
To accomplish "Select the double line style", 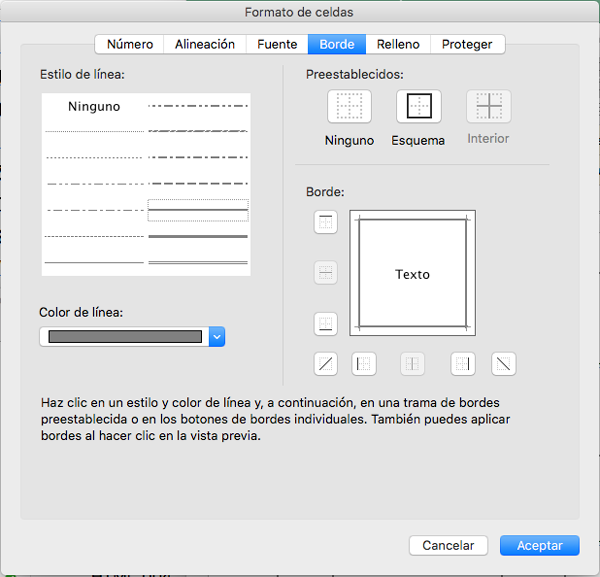I will (198, 262).
